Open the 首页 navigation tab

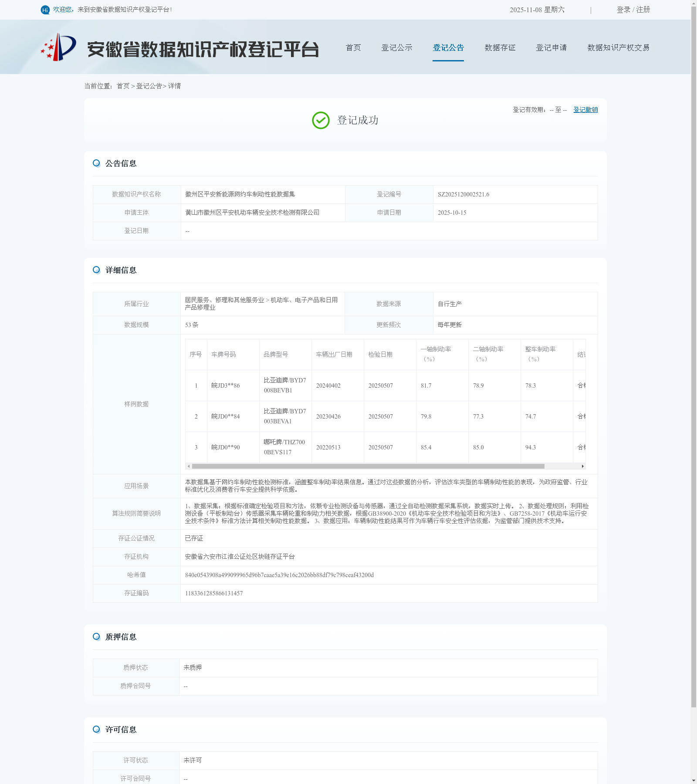point(353,47)
